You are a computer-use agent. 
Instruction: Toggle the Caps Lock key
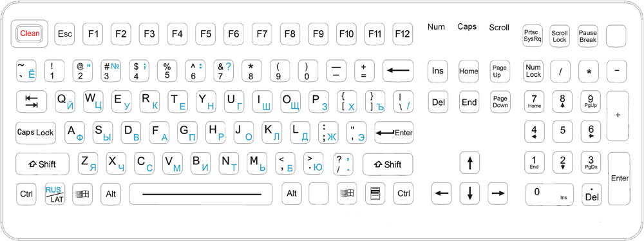point(35,133)
